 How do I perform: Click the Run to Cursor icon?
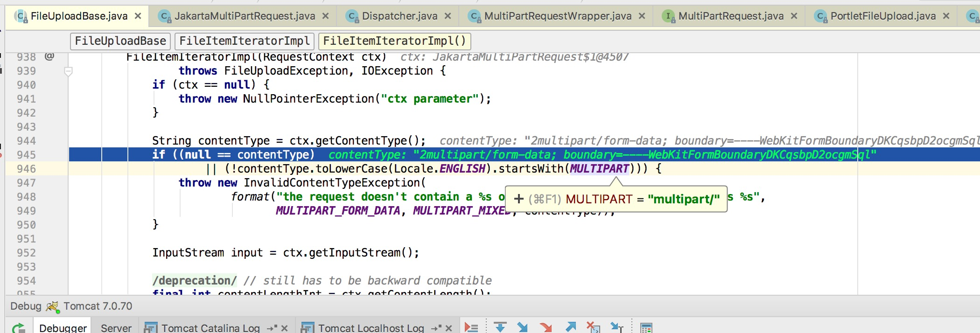[x=617, y=327]
